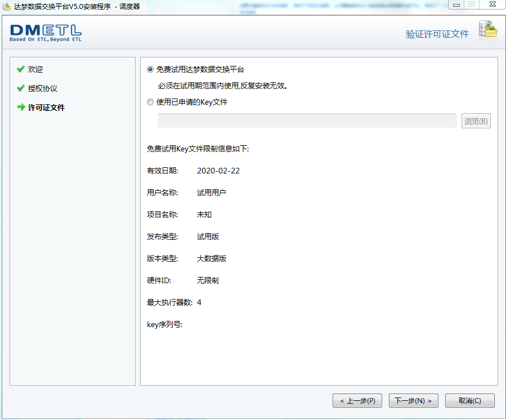
Task: Click the 浏览(B) browse button
Action: [476, 120]
